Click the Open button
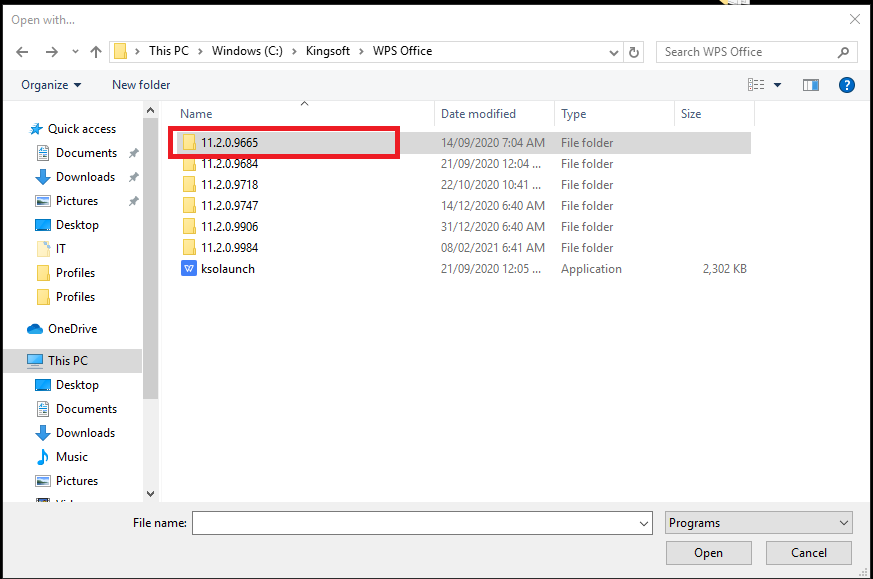Screen dimensions: 873x579 [x=708, y=553]
